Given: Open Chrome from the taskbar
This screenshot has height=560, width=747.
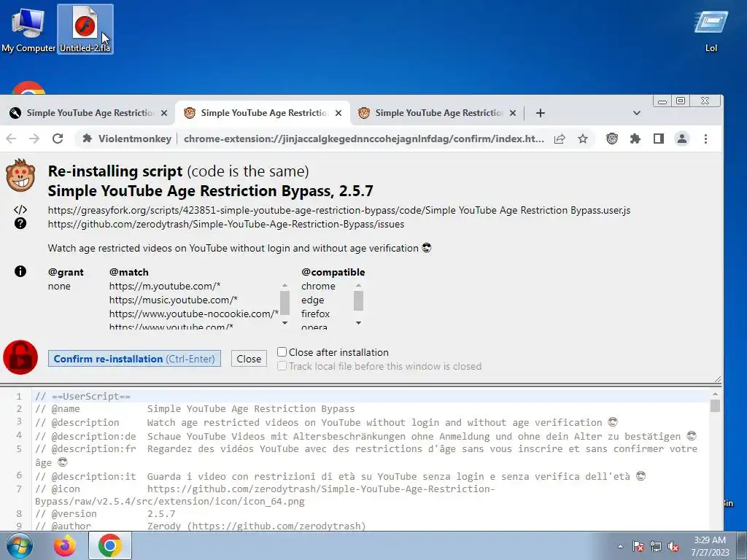Looking at the screenshot, I should pos(110,545).
